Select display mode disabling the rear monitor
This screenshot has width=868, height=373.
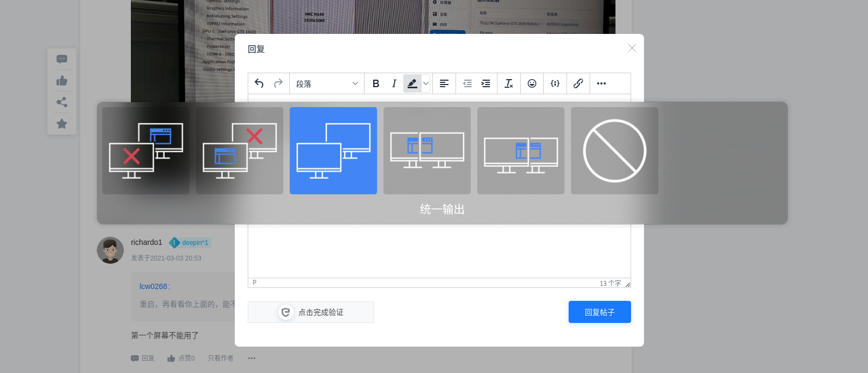240,151
